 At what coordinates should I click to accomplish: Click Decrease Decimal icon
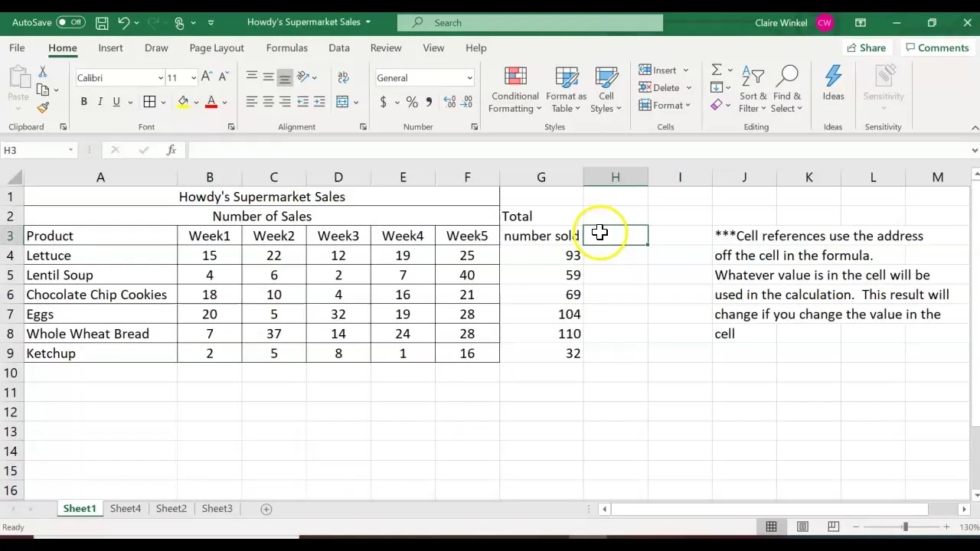coord(465,102)
